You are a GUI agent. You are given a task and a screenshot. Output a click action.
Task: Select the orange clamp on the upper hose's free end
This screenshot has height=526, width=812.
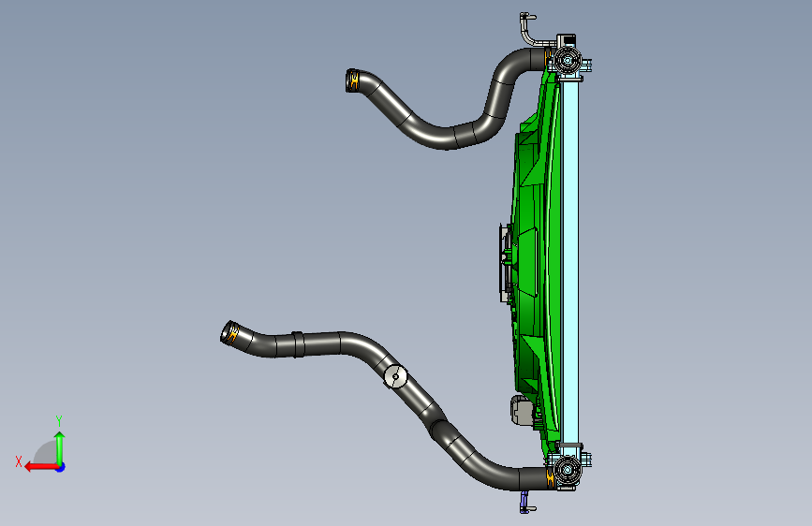tap(353, 80)
